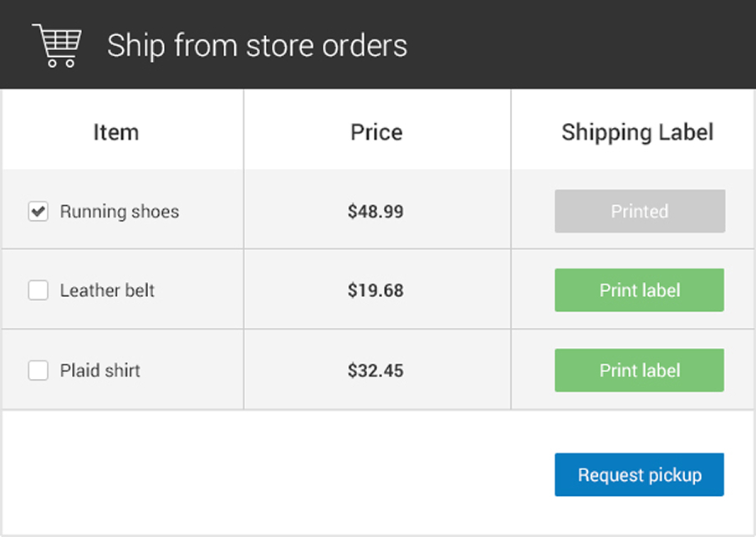Click the Ship from store orders title

[x=257, y=45]
